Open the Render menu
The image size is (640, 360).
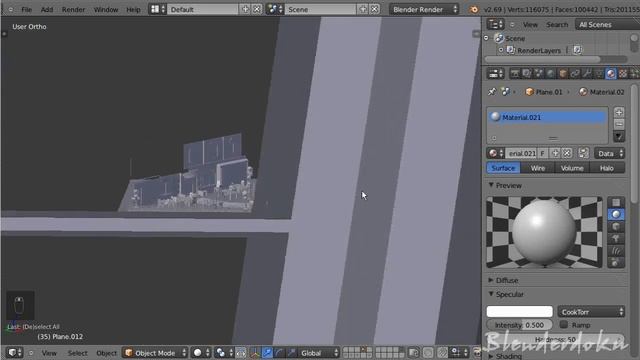(73, 9)
